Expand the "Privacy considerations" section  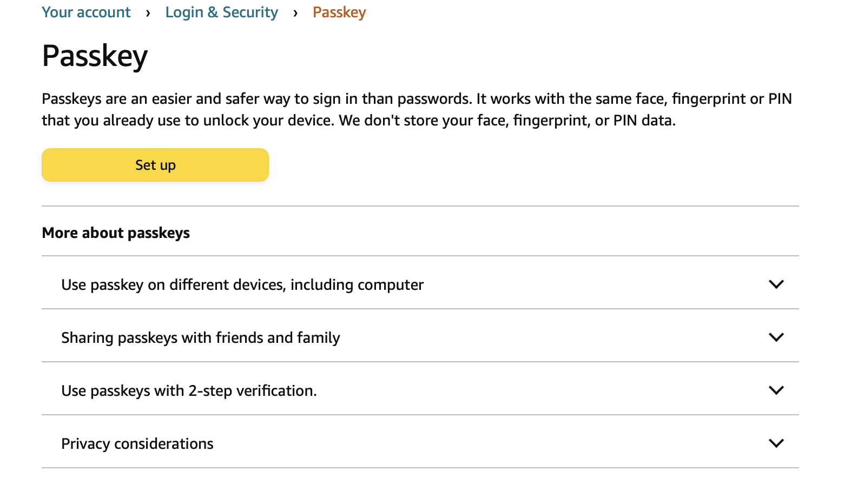(x=137, y=443)
